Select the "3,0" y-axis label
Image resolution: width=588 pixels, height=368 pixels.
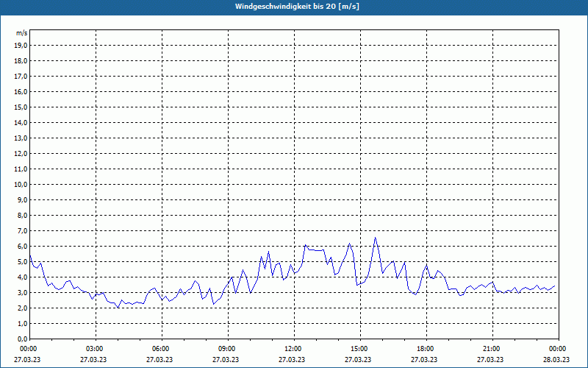tap(22, 292)
